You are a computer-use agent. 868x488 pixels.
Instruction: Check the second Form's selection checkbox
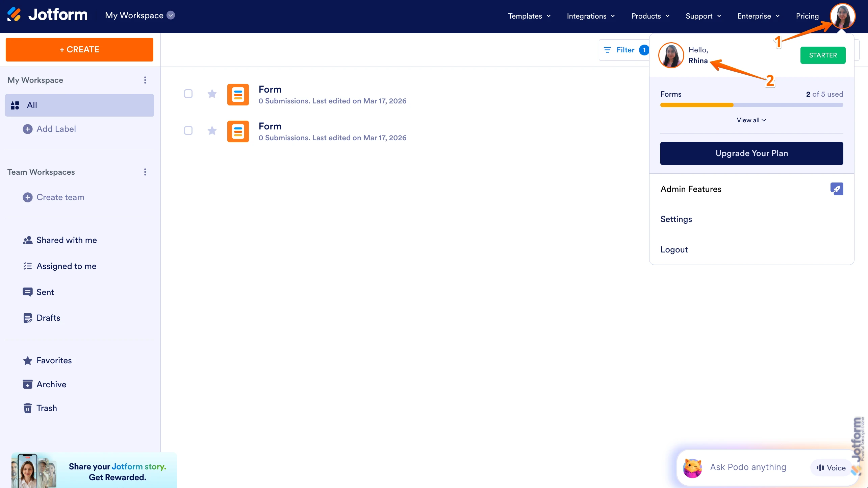pos(188,130)
